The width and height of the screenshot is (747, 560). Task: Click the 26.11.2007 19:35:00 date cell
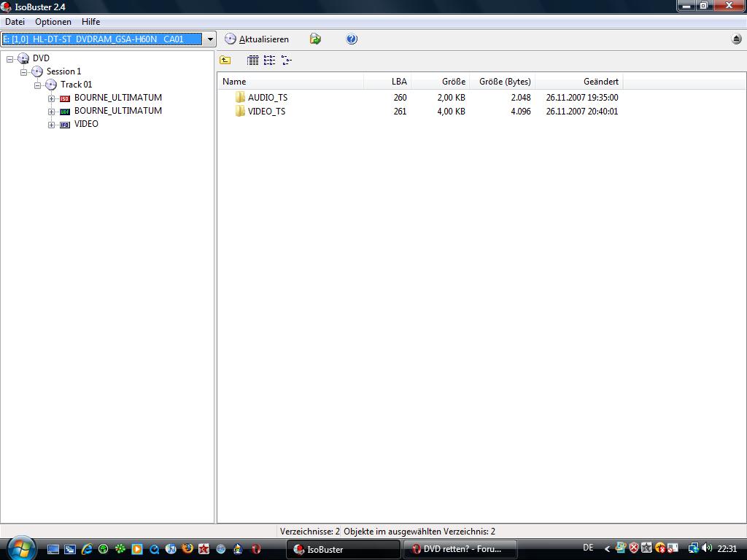coord(582,97)
